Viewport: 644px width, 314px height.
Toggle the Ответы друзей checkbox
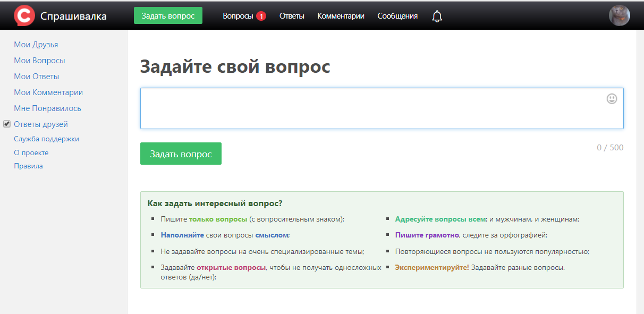click(7, 124)
